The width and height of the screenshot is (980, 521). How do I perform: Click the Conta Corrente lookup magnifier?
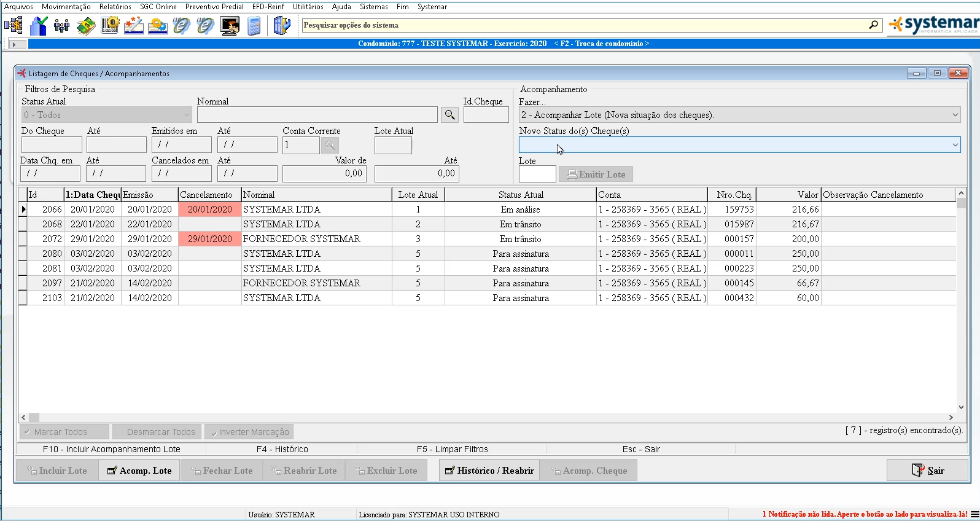point(330,146)
